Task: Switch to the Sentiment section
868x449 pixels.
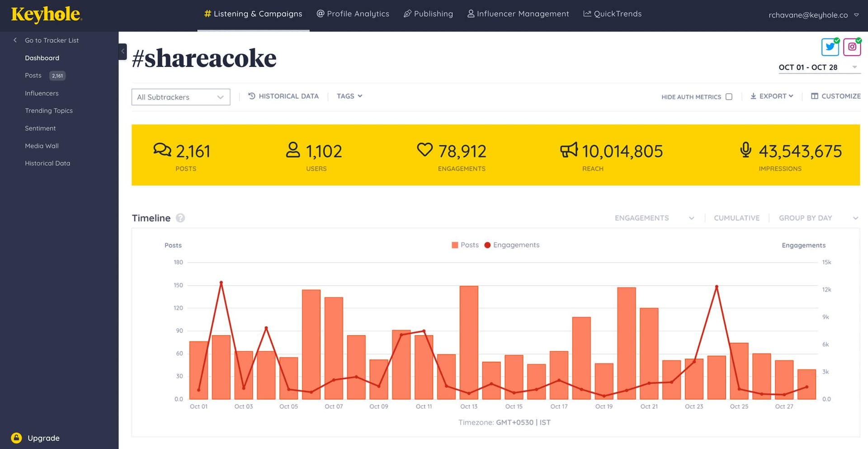Action: click(40, 128)
